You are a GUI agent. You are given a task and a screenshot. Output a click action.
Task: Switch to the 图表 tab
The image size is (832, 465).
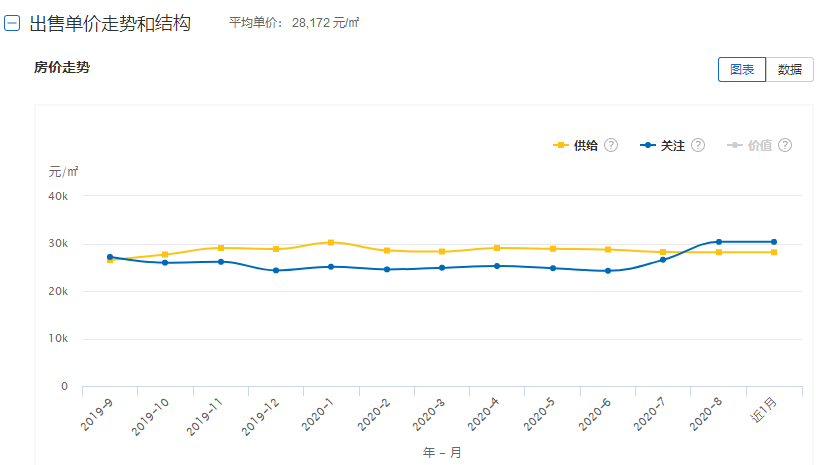pyautogui.click(x=741, y=70)
